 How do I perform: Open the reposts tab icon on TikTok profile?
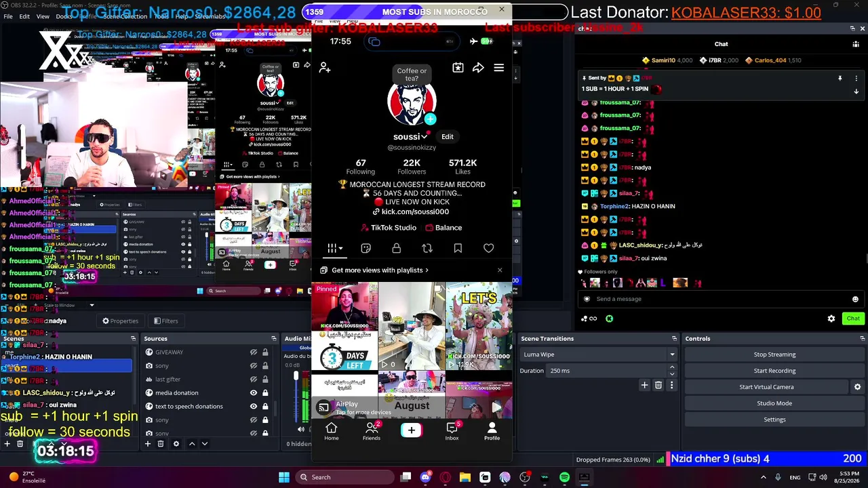tap(427, 249)
